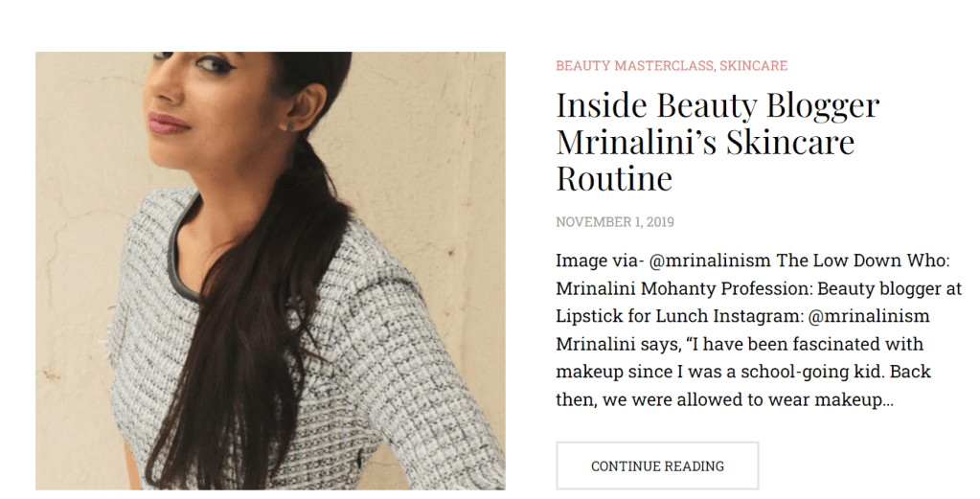Screen dimensions: 980x499
Task: Open the Skincare category link
Action: 753,66
